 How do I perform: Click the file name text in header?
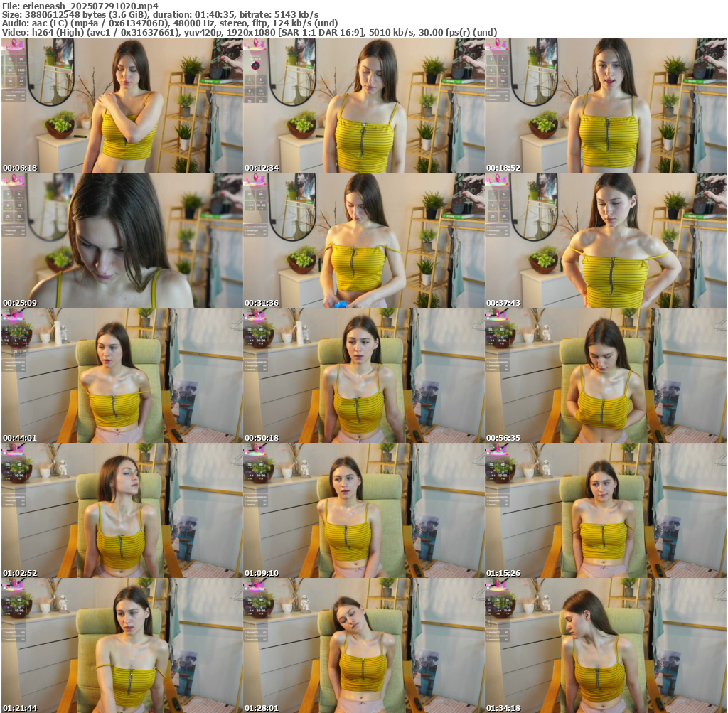click(x=80, y=6)
